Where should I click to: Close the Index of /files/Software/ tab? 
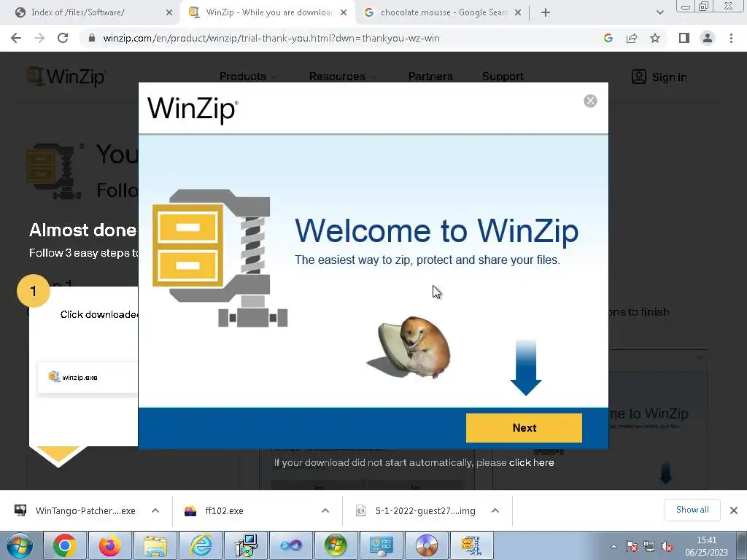click(169, 12)
